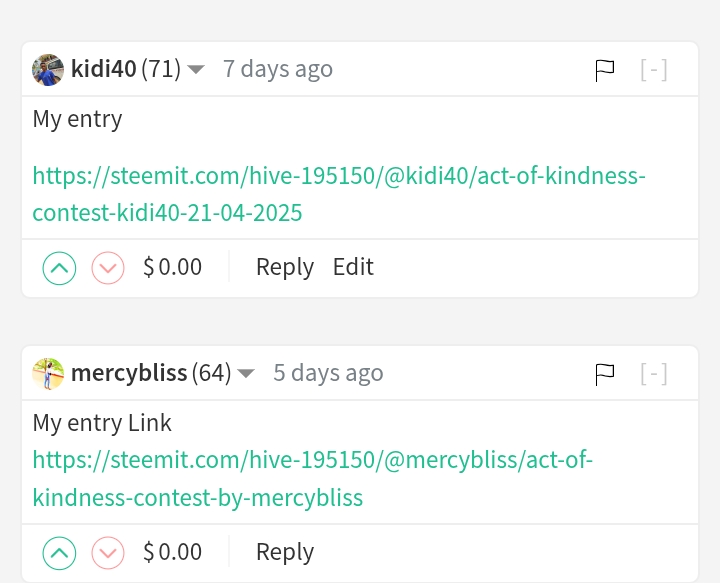720x583 pixels.
Task: Open kidi40's act-of-kindness contest link
Action: [339, 194]
